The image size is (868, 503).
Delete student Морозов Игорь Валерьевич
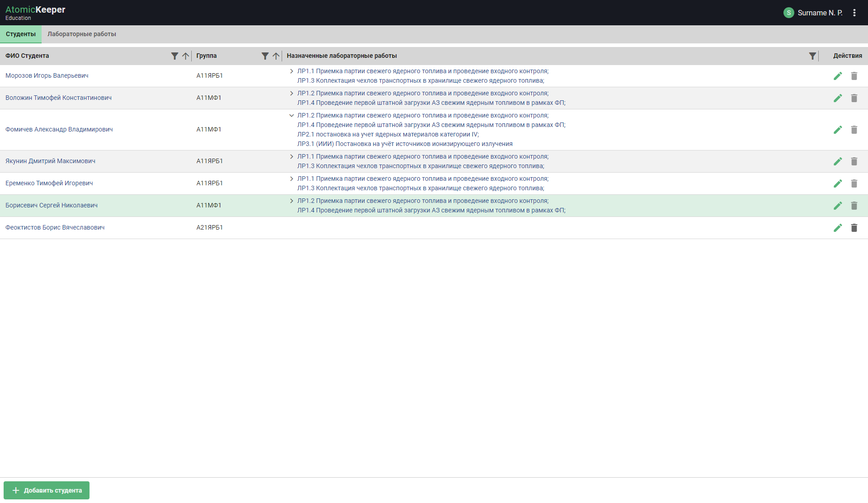click(854, 76)
